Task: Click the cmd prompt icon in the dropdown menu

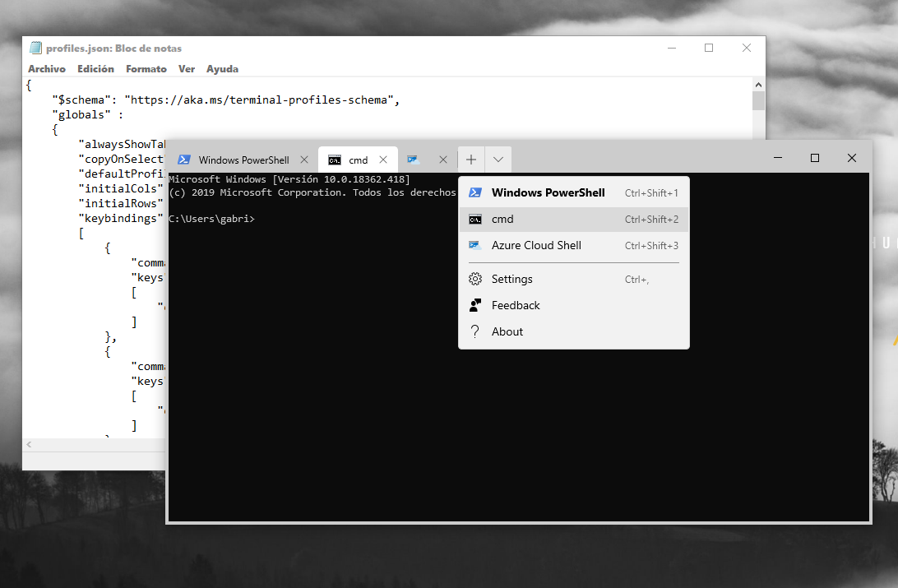Action: 474,219
